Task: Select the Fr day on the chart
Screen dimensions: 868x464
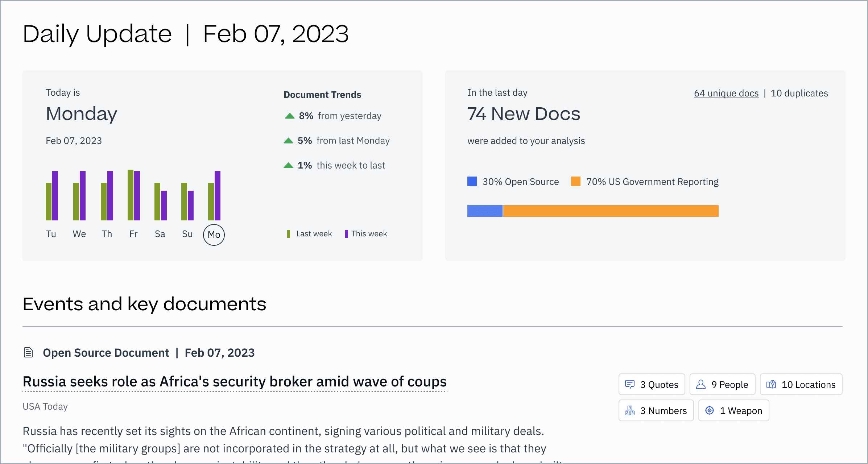Action: pyautogui.click(x=133, y=234)
